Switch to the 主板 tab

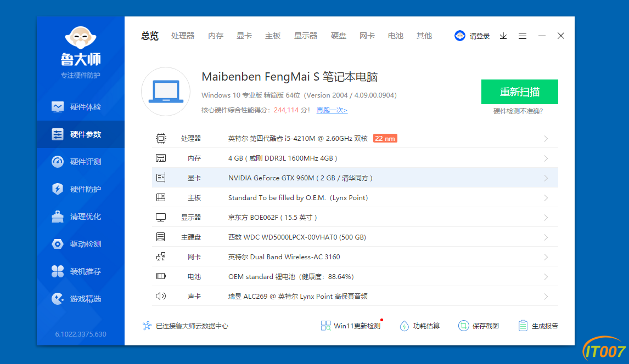click(273, 36)
